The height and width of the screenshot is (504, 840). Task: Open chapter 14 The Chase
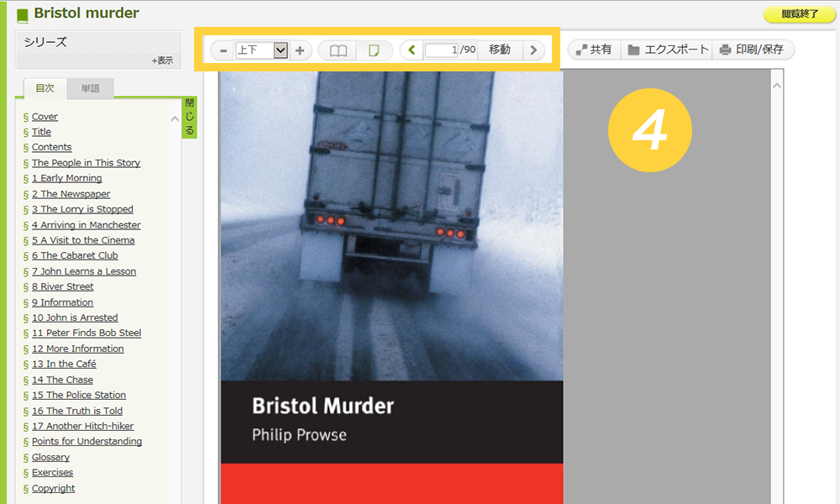[x=62, y=380]
